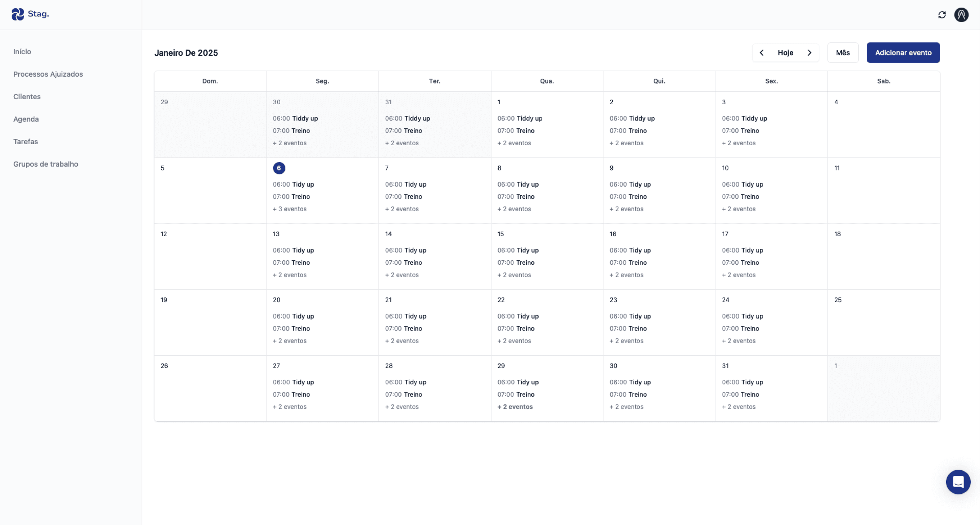Expand '+ 2 eventos' on day 1

[x=514, y=143]
